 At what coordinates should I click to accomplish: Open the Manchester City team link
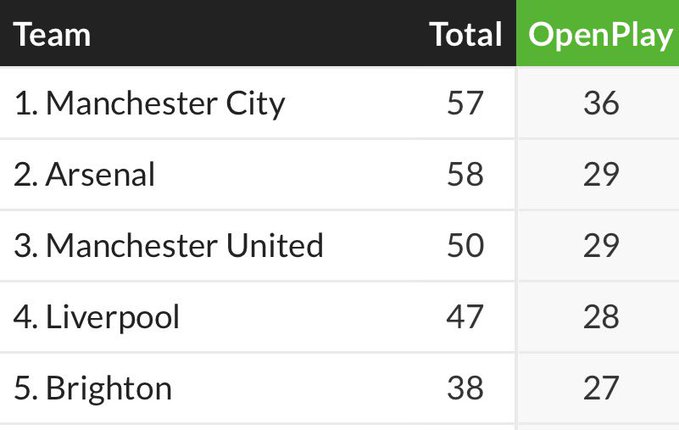coord(165,103)
